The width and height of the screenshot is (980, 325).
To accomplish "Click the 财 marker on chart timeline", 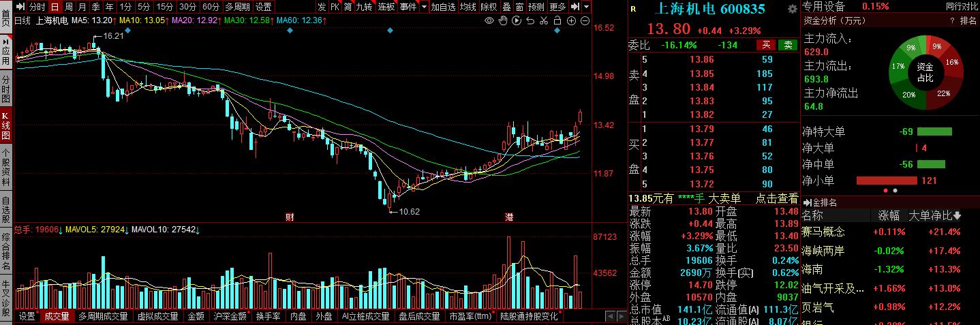I will tap(290, 217).
